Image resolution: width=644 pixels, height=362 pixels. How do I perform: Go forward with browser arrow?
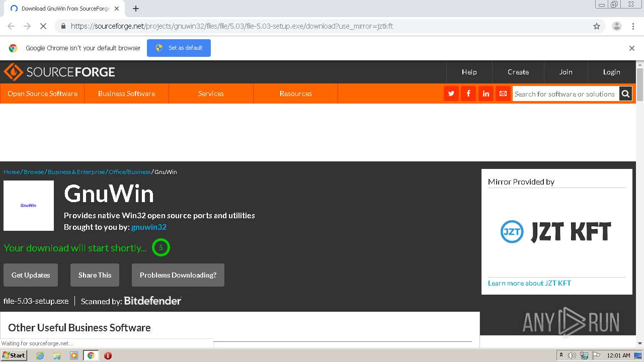click(x=27, y=26)
